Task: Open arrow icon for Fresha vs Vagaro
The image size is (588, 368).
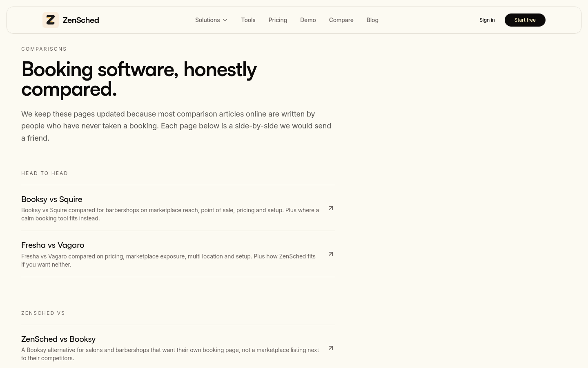Action: (x=331, y=254)
